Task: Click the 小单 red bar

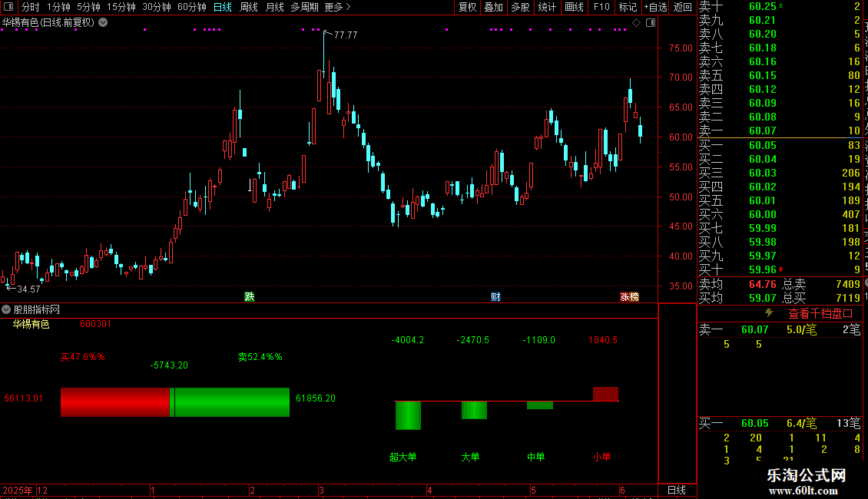Action: click(x=605, y=394)
